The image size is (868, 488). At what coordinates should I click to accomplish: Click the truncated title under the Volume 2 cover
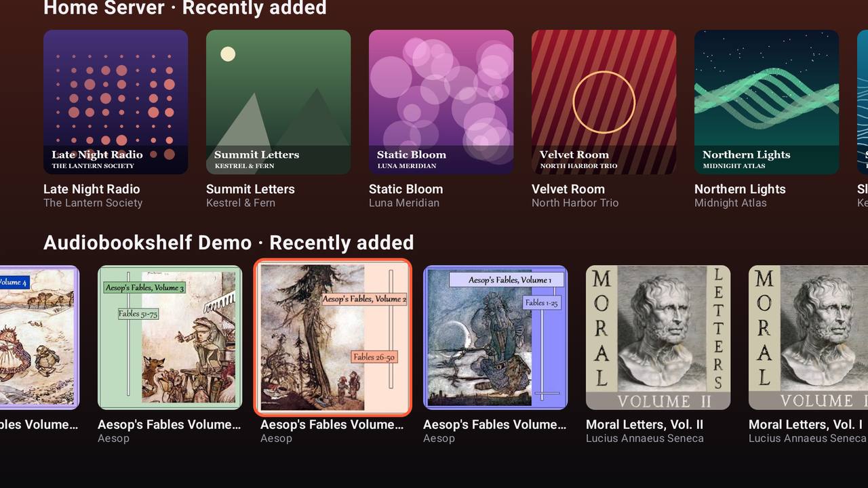coord(332,425)
